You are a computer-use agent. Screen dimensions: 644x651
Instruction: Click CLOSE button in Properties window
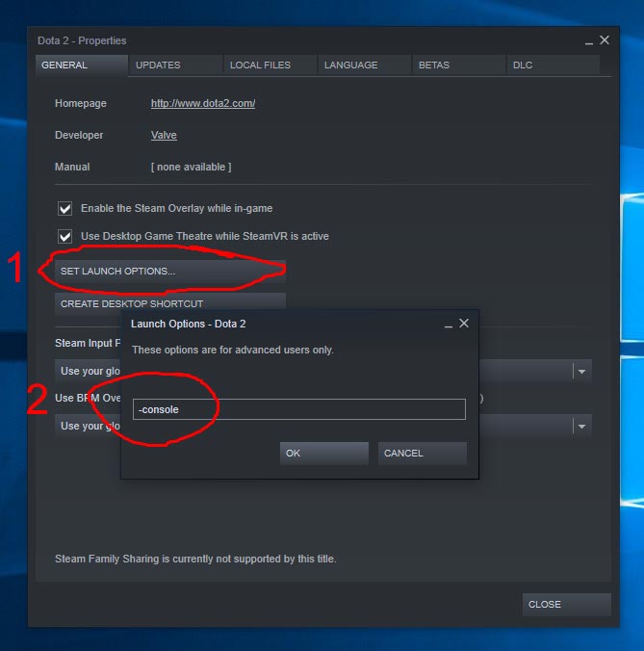click(x=566, y=605)
